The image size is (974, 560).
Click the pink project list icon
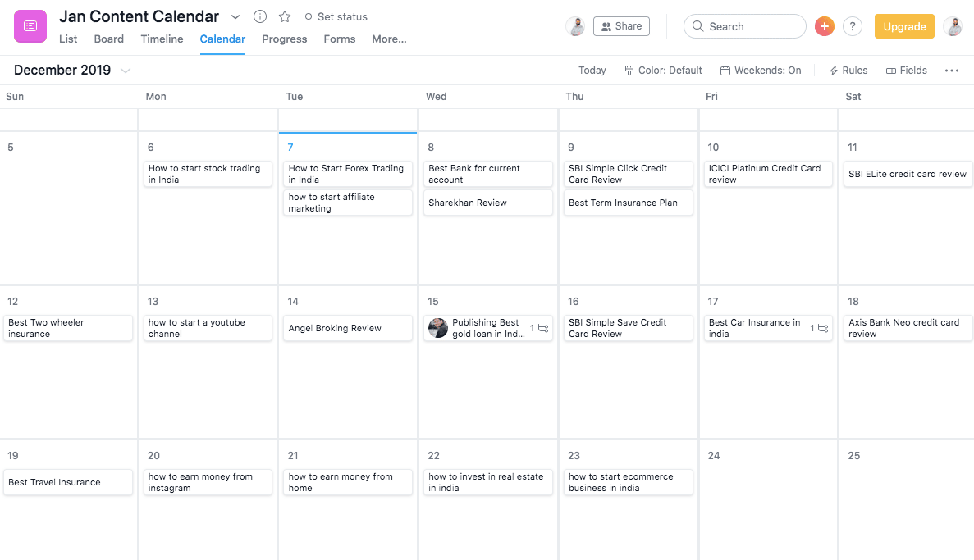point(30,26)
